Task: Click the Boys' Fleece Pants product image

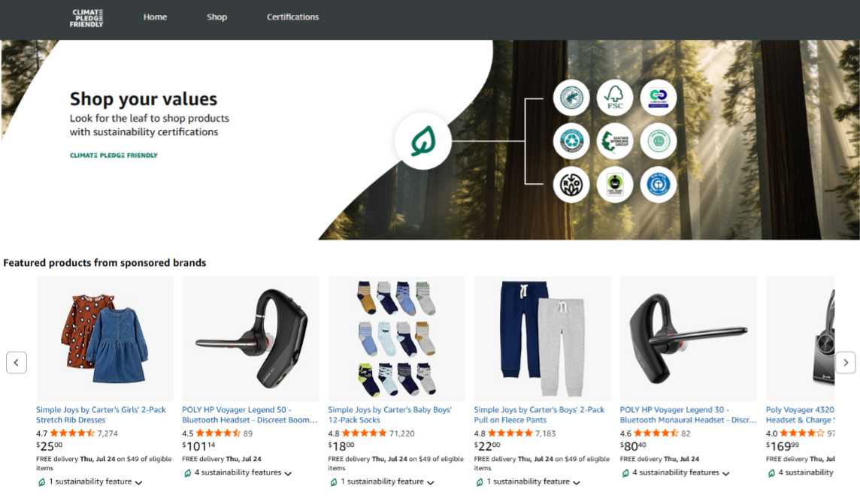Action: tap(543, 339)
